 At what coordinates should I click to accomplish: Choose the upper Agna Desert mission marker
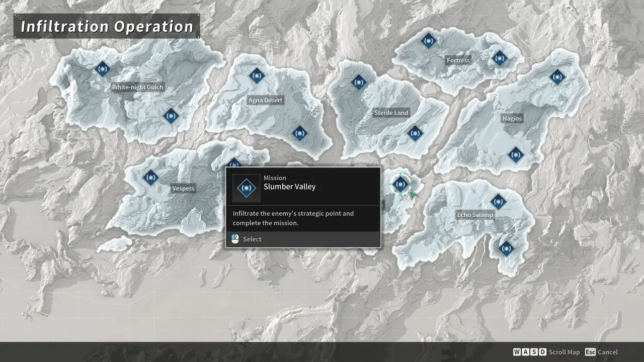point(257,76)
